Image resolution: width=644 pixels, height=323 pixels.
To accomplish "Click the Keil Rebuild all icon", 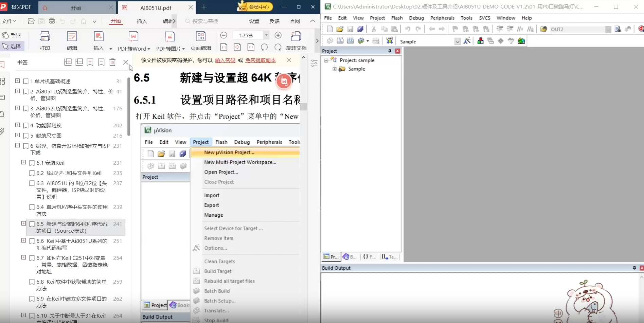I will click(350, 41).
